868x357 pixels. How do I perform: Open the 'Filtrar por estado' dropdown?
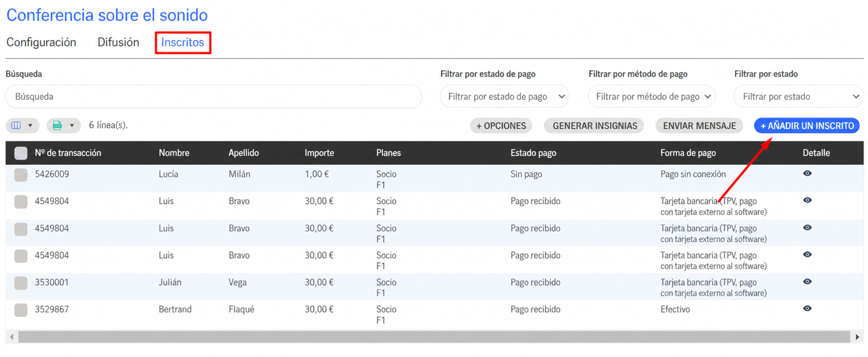click(798, 97)
